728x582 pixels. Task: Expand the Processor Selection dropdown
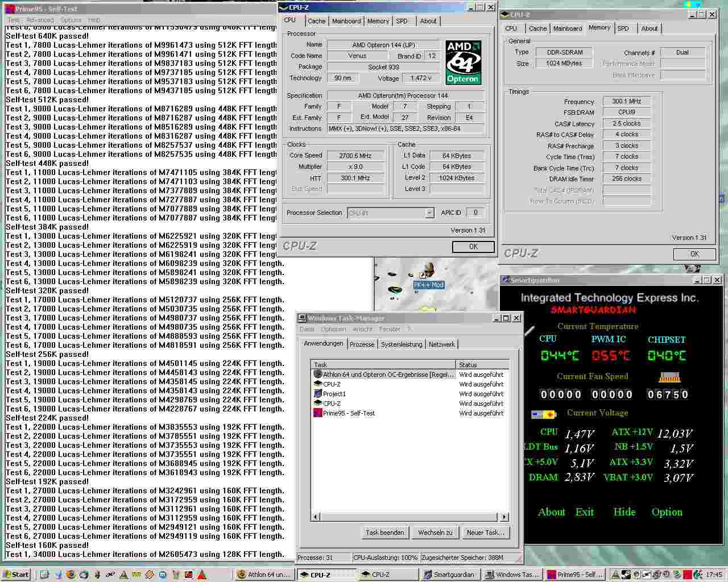(x=429, y=213)
